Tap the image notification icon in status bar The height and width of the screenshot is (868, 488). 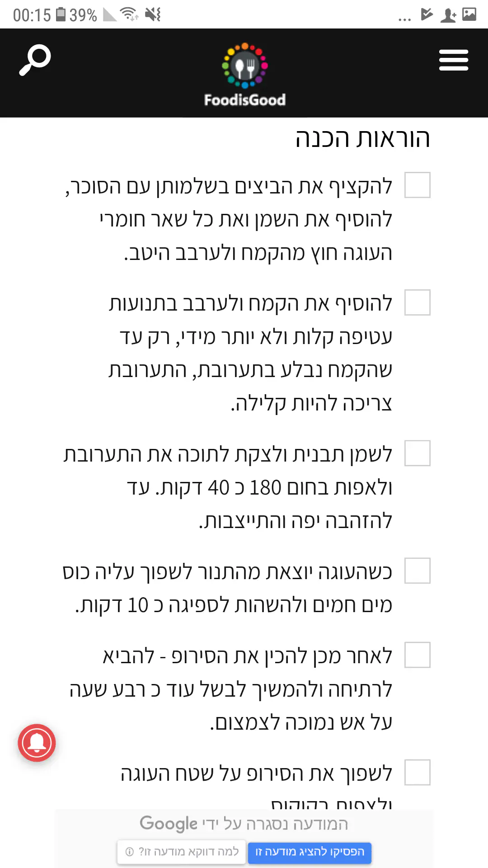469,14
